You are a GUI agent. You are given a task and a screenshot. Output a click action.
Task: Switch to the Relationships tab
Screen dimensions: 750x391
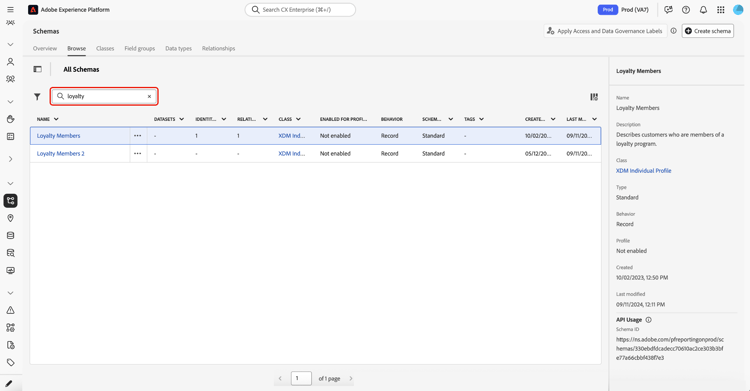tap(219, 48)
